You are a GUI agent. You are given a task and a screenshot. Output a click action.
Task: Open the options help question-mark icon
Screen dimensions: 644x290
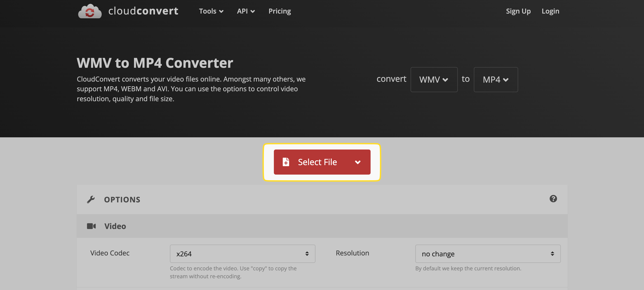pos(553,199)
